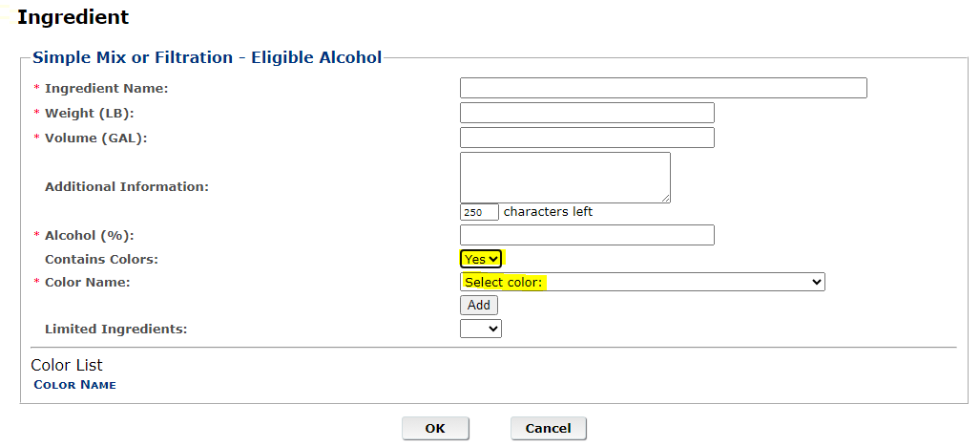
Task: Click inside the Additional Information text area
Action: pyautogui.click(x=564, y=177)
